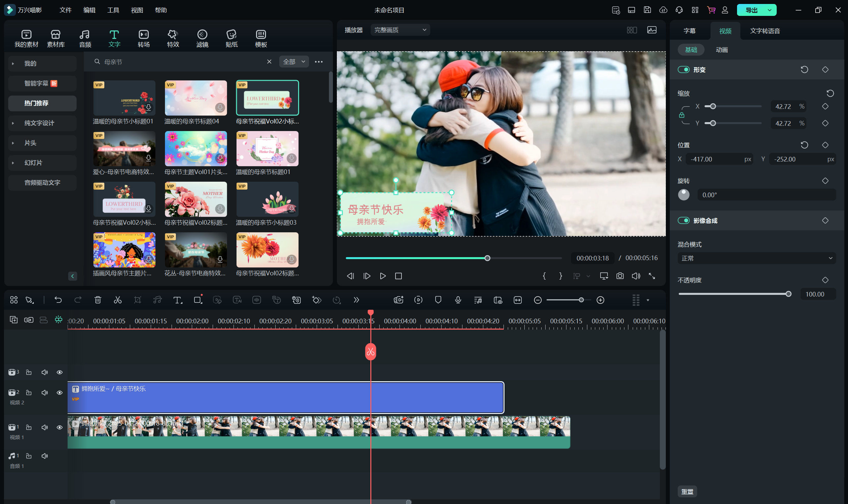Click the voiceover microphone icon
The image size is (848, 504).
point(458,300)
